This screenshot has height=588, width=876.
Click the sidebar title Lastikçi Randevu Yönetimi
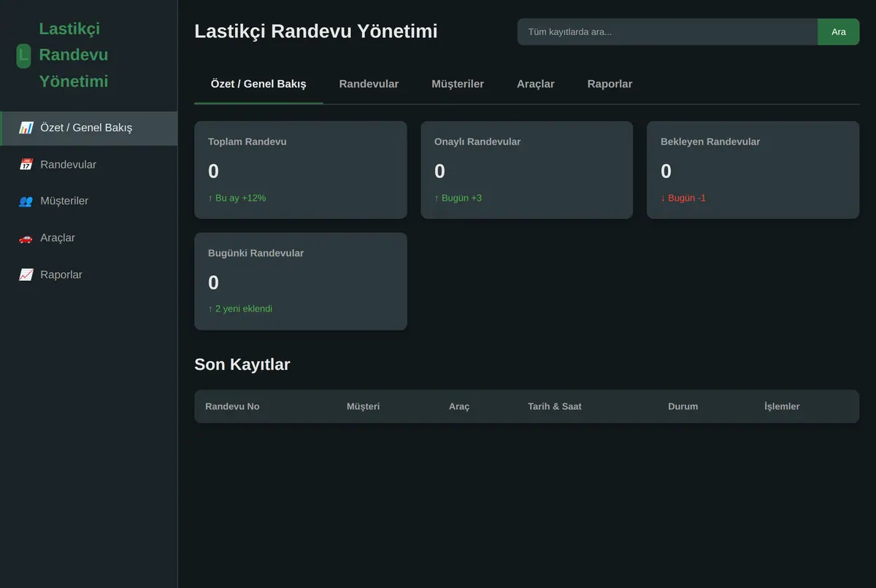74,55
